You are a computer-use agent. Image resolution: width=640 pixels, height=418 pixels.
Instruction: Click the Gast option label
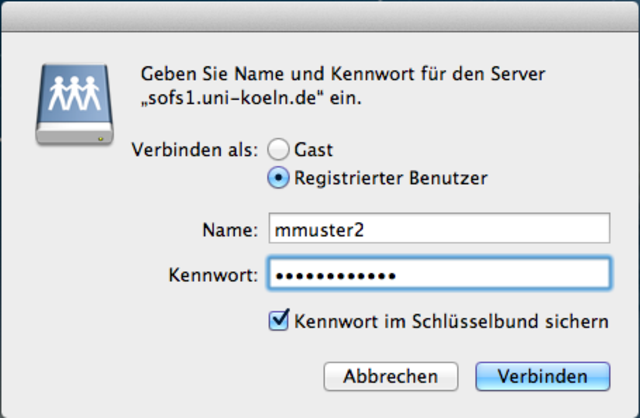coord(313,150)
